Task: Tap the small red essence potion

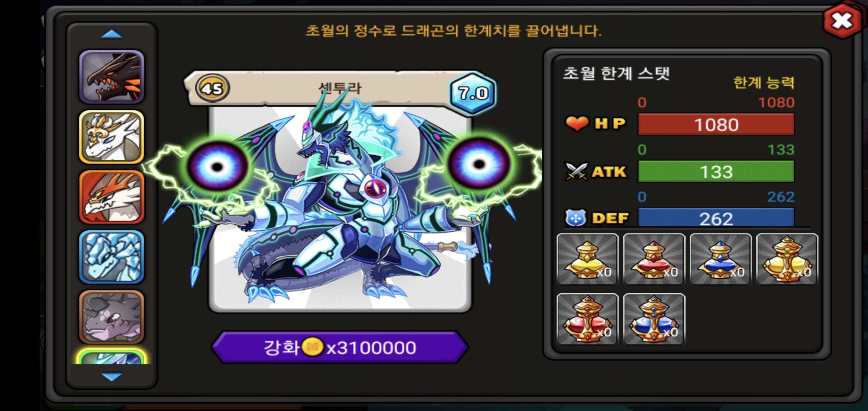Action: click(654, 259)
